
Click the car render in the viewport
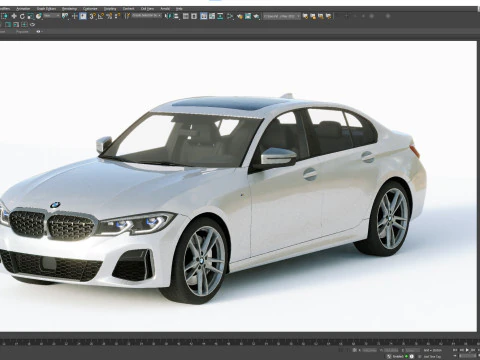tap(213, 198)
